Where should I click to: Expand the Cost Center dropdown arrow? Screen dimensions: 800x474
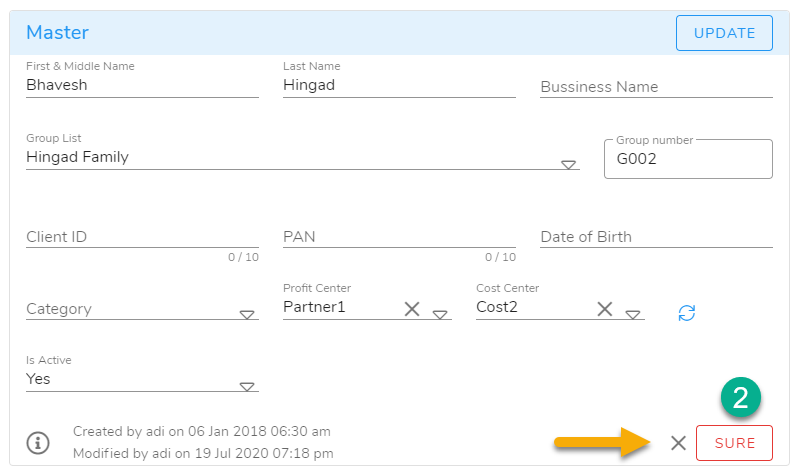633,315
